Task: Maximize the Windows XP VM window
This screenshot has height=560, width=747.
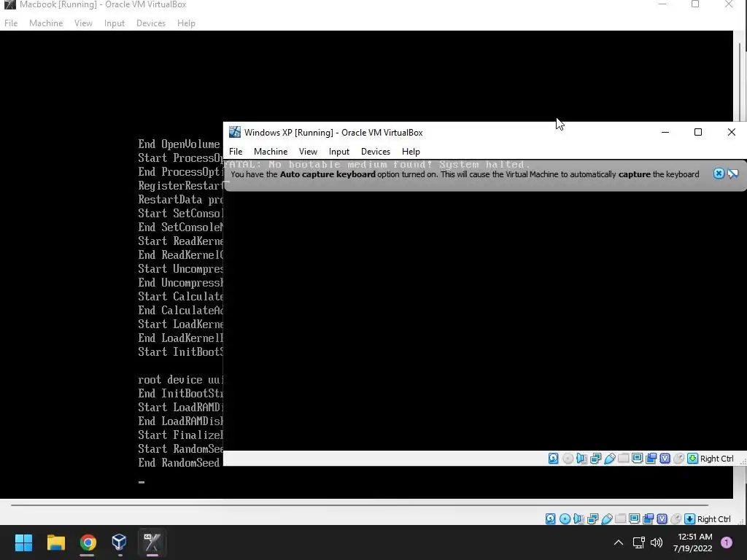Action: 698,133
